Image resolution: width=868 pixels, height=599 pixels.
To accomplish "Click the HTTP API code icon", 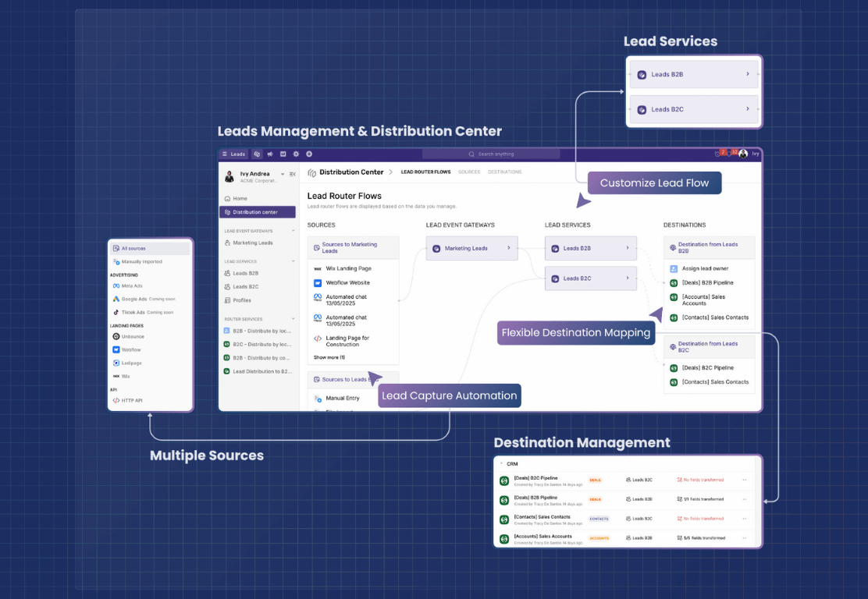I will click(x=116, y=401).
